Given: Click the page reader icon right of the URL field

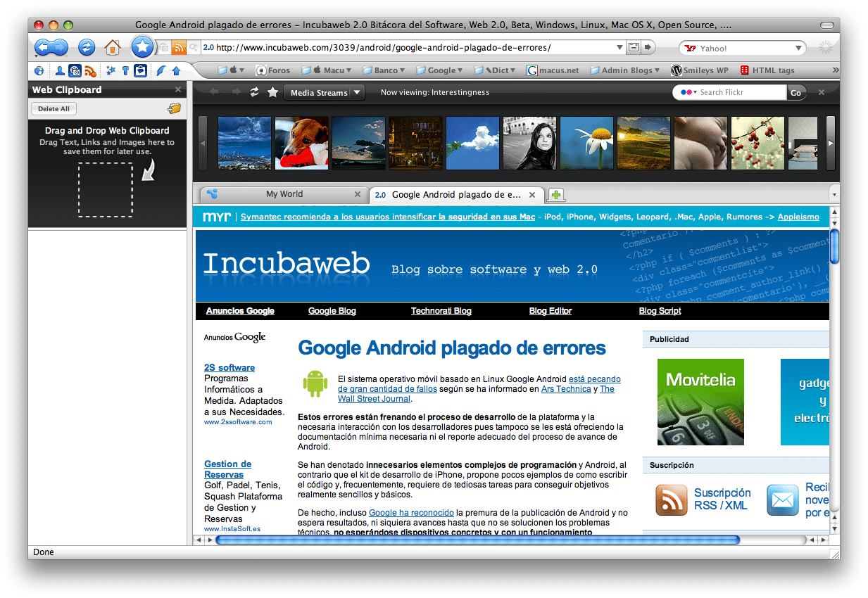Looking at the screenshot, I should point(634,47).
